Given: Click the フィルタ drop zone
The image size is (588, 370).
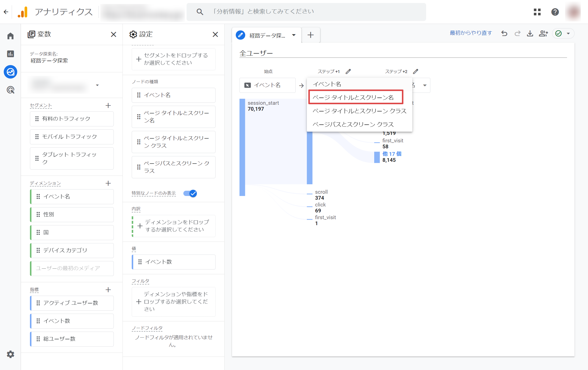Looking at the screenshot, I should [x=174, y=301].
